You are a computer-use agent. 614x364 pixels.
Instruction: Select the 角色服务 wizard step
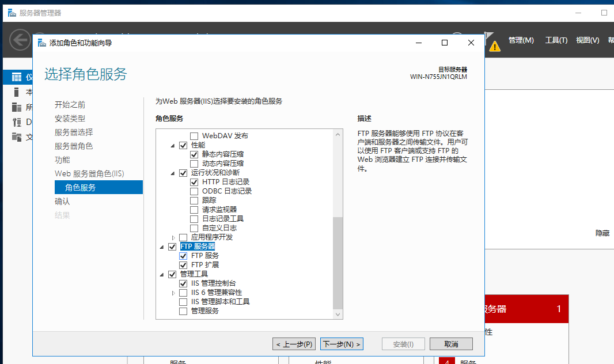[98, 187]
